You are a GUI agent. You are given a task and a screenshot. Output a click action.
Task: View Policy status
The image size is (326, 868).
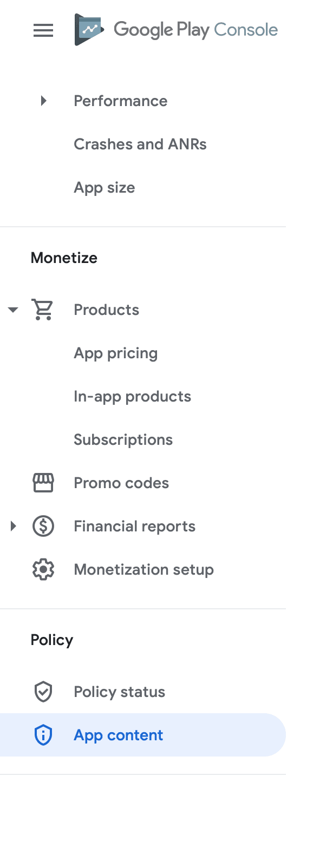119,692
